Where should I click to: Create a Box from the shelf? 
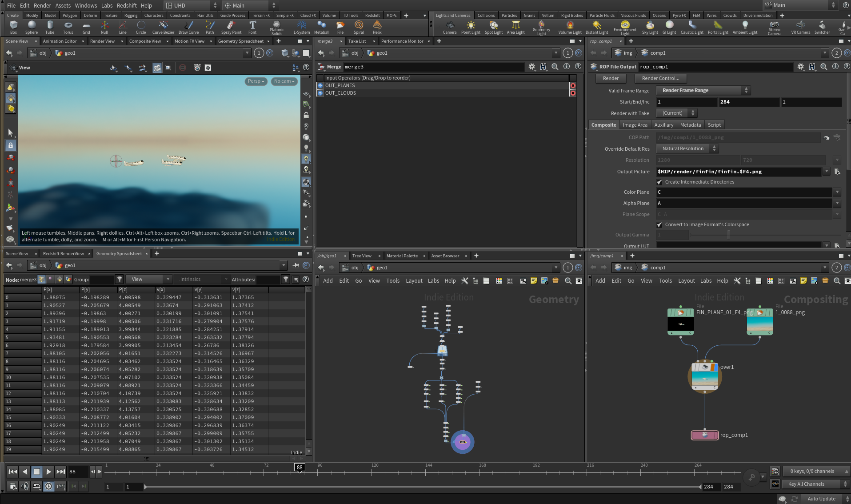13,27
